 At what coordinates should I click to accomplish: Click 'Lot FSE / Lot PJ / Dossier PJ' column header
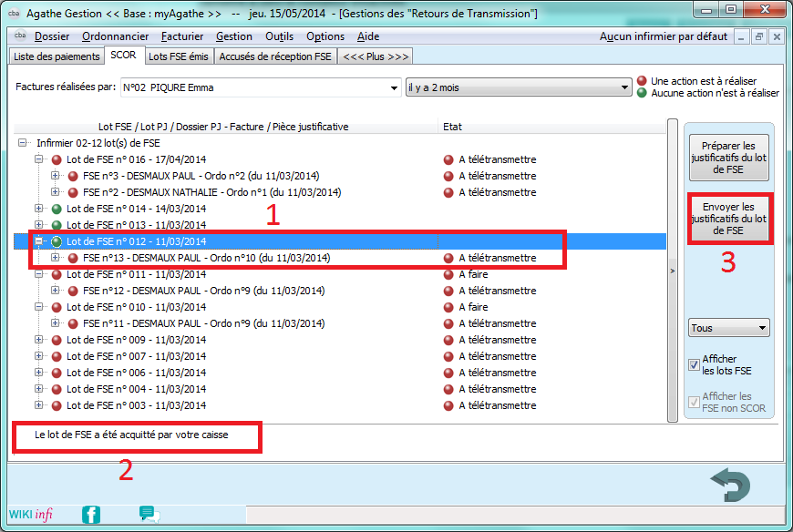(223, 127)
